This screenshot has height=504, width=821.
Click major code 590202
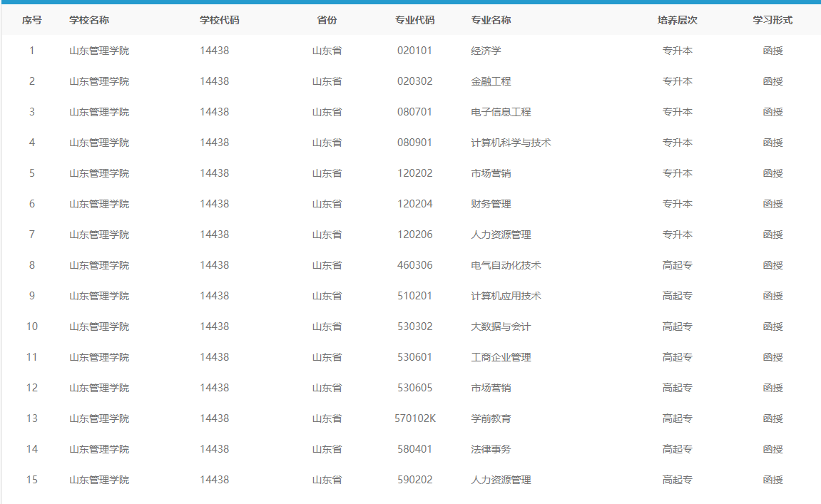tap(414, 480)
